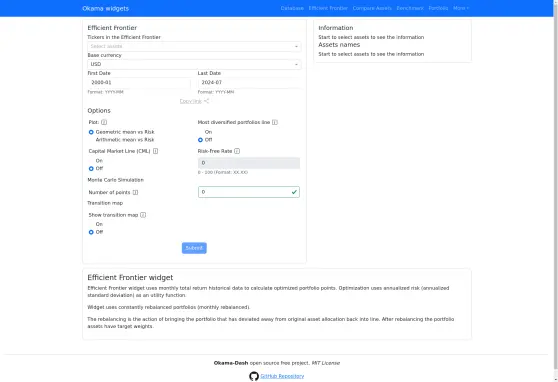
Task: Click the Okama widgets brand link
Action: (x=105, y=9)
